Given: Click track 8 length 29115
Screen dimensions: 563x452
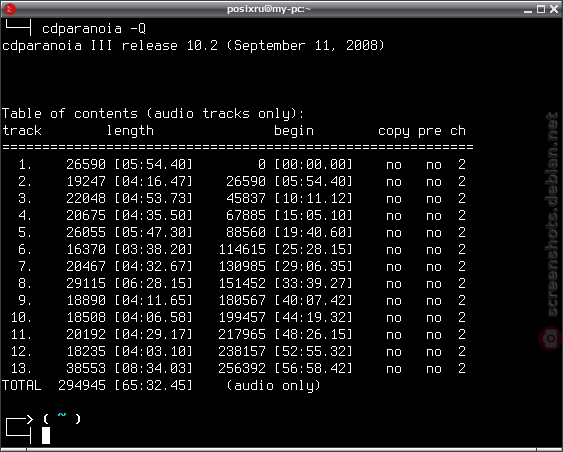Looking at the screenshot, I should click(86, 283).
